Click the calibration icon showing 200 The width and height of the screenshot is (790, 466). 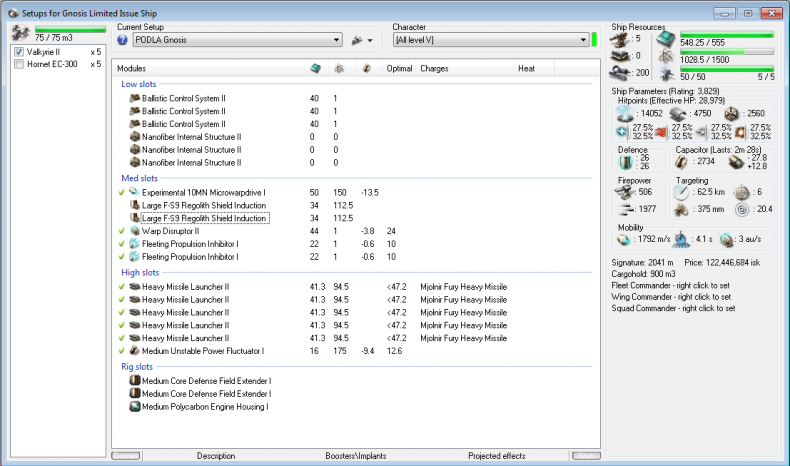[x=619, y=73]
